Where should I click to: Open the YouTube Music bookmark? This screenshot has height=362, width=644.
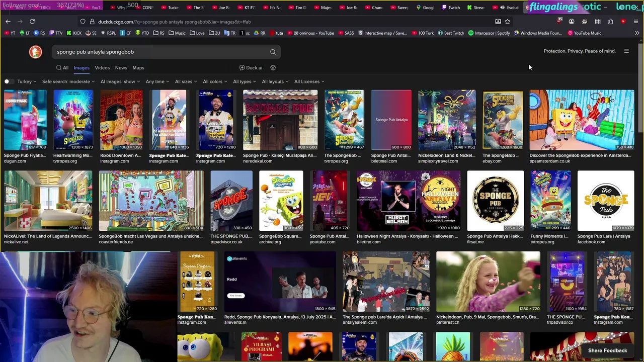coord(584,33)
